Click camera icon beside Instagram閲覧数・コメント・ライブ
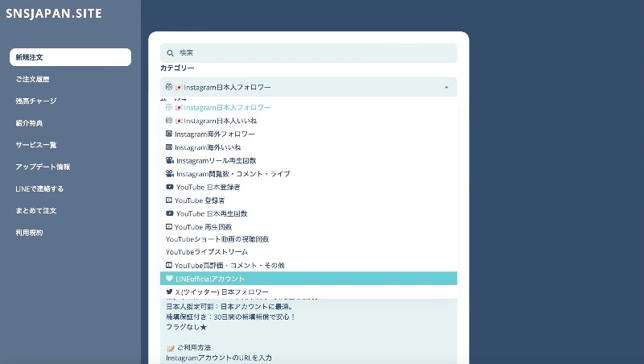This screenshot has width=644, height=364. pyautogui.click(x=170, y=173)
